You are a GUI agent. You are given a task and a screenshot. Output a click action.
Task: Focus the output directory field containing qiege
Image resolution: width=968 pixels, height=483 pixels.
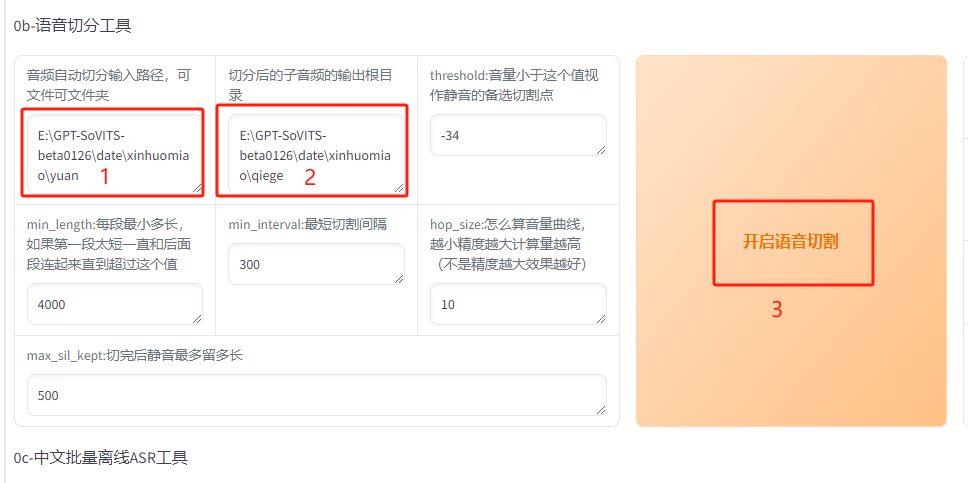coord(317,154)
